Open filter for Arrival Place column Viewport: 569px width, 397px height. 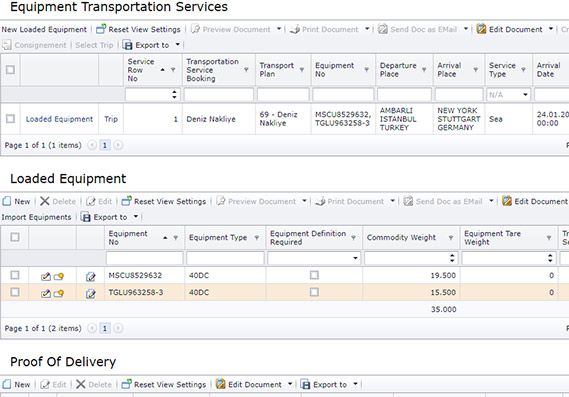pos(475,70)
